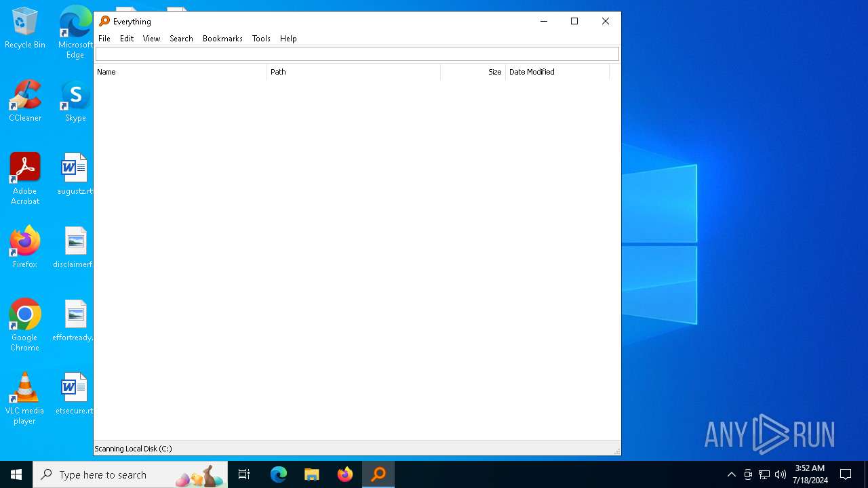Open the notification center

point(846,474)
